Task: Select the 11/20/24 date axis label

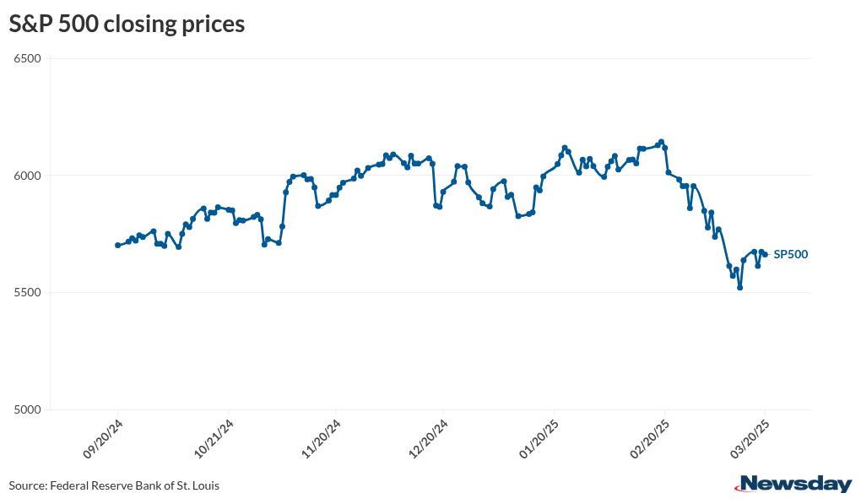Action: coord(322,439)
